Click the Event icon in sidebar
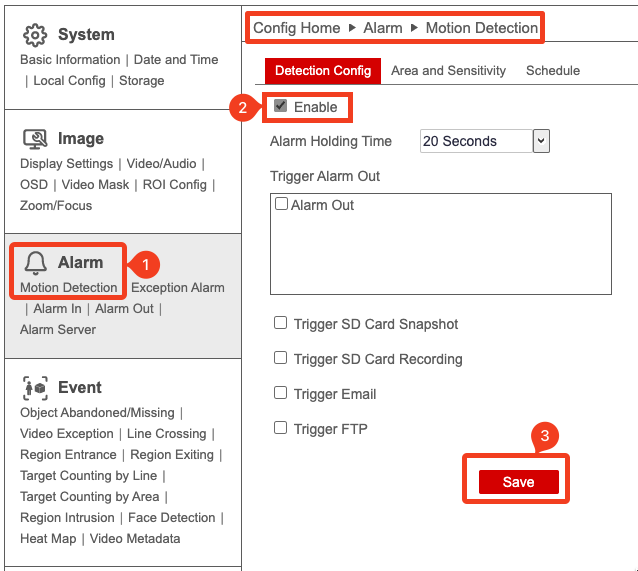 pyautogui.click(x=35, y=388)
